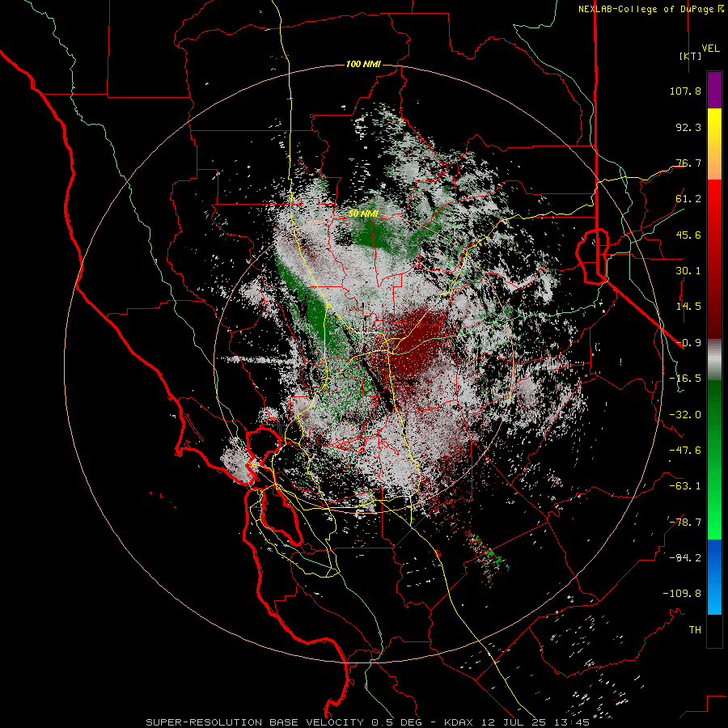Select the -63.1 scale value
The image size is (728, 728).
685,486
